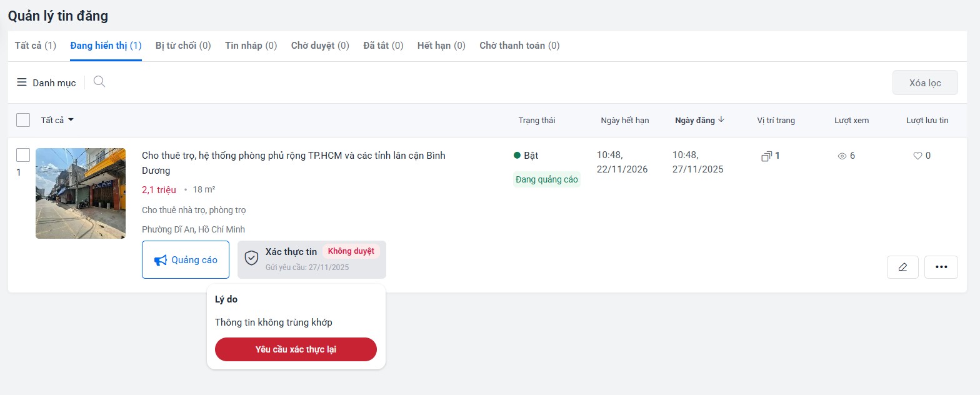
Task: Check the listing row 1 checkbox
Action: point(23,155)
